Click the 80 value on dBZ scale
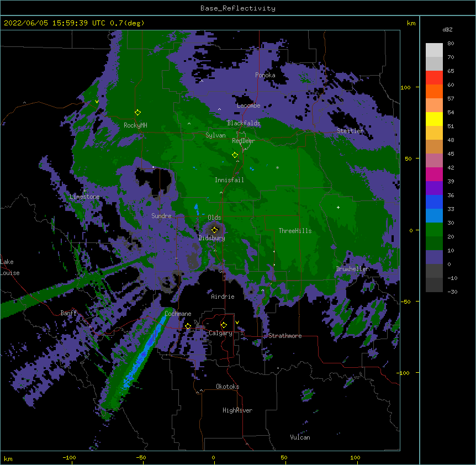The height and width of the screenshot is (465, 476). coord(451,44)
